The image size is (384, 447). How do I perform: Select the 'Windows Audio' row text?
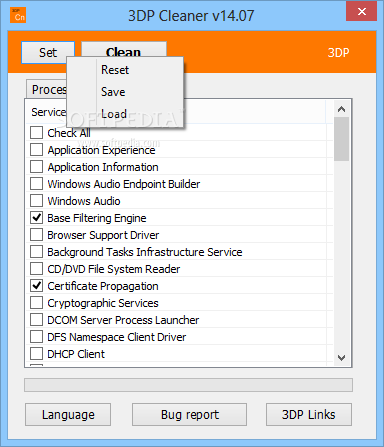tap(84, 201)
